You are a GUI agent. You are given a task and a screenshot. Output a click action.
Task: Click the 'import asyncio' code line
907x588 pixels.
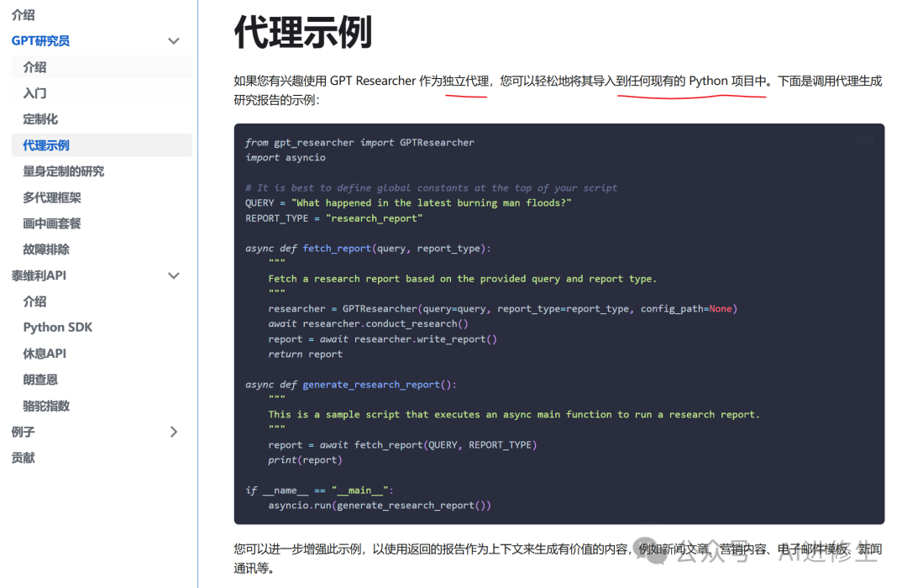point(286,157)
